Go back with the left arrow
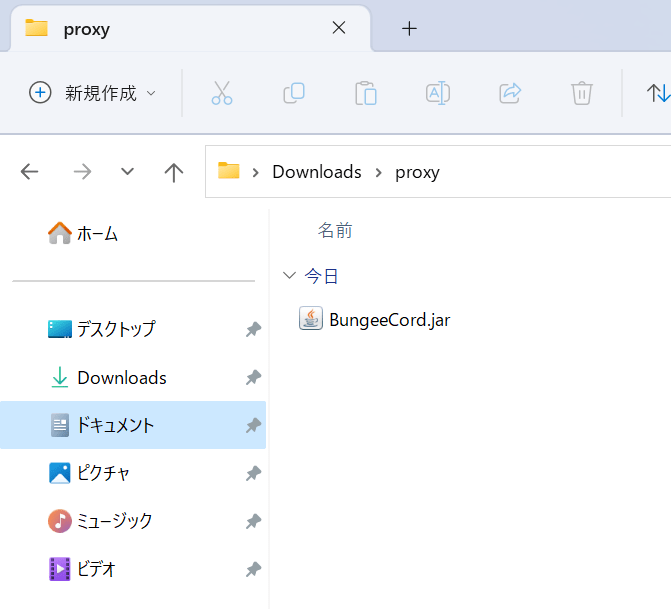Image resolution: width=671 pixels, height=609 pixels. [30, 172]
